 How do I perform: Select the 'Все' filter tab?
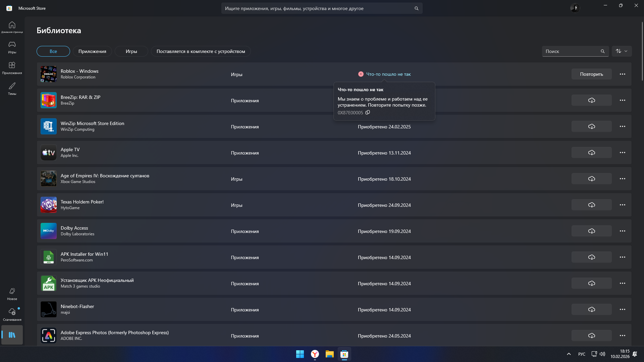pyautogui.click(x=53, y=51)
